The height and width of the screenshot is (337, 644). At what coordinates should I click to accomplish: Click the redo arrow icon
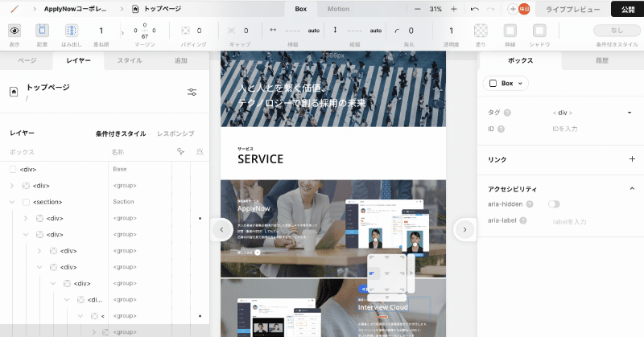490,9
